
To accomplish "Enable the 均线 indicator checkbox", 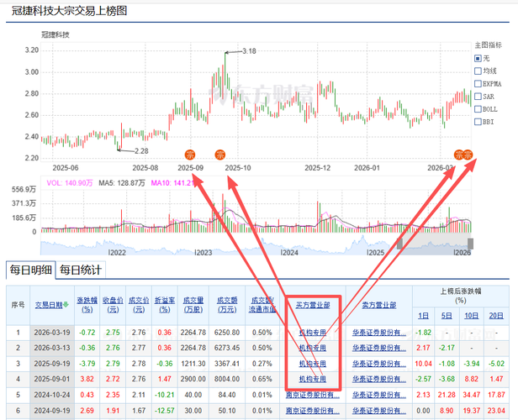I will pyautogui.click(x=478, y=71).
